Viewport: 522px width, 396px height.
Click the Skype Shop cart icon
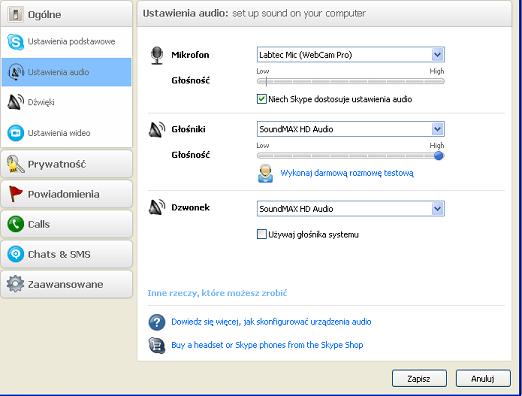tap(157, 345)
